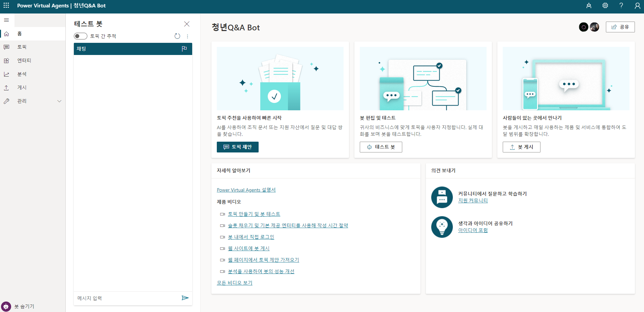Open Power Virtual Agents 설명서 link
This screenshot has height=312, width=644.
point(246,190)
